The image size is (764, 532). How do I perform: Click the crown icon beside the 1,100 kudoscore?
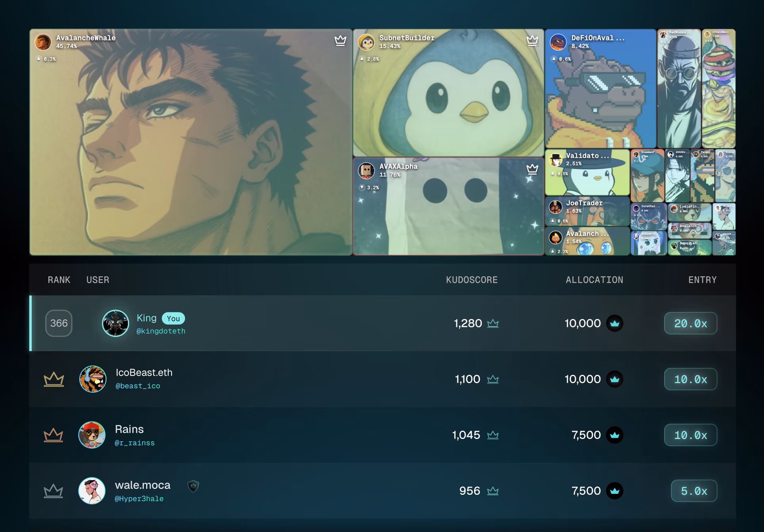tap(493, 379)
